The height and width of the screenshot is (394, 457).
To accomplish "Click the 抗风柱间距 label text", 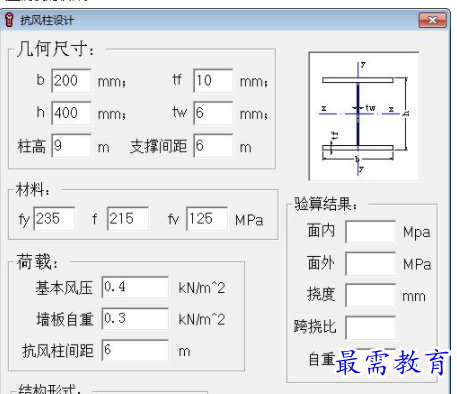I will point(58,351).
